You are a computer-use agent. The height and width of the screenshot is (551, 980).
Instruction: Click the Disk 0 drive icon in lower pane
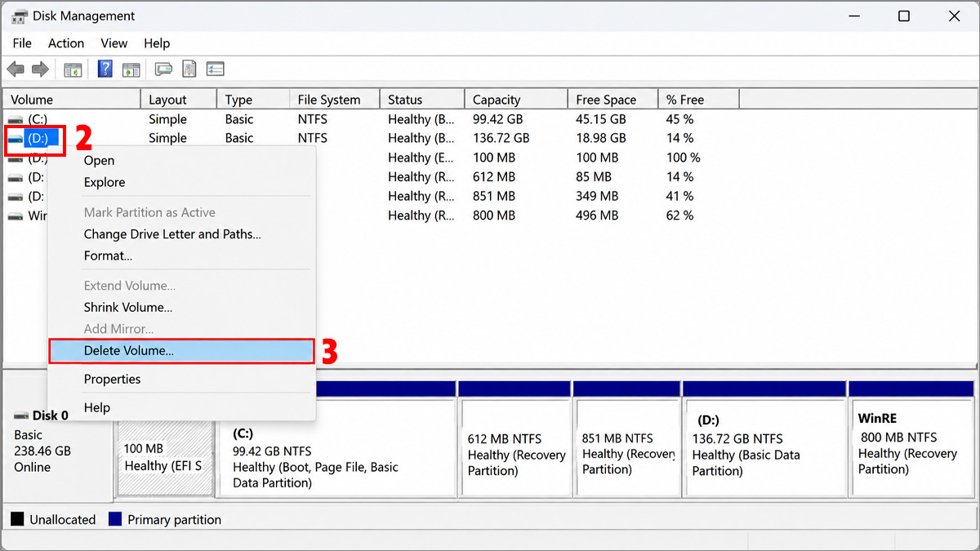tap(21, 415)
